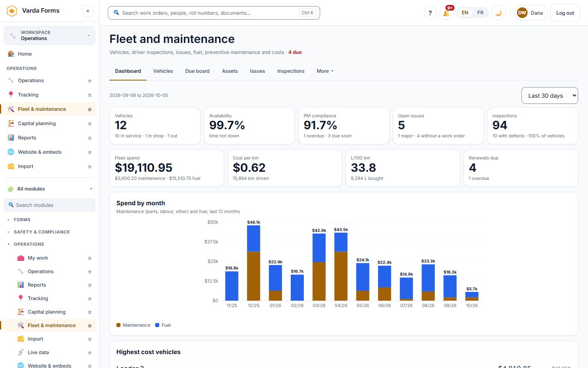Click the Import folder icon in modules list

(x=21, y=339)
